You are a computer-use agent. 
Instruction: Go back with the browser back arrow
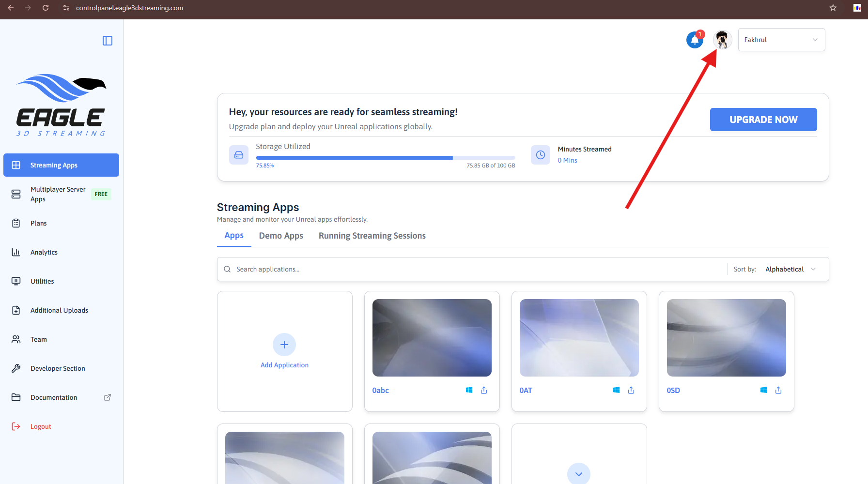point(11,8)
